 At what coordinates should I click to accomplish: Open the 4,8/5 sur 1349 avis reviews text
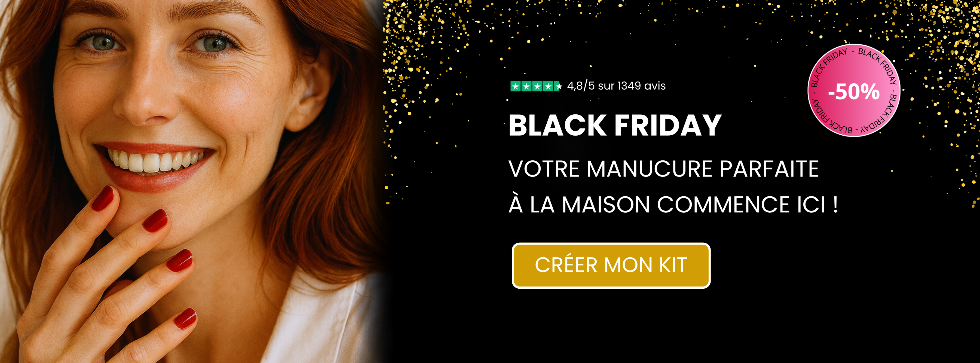[616, 86]
